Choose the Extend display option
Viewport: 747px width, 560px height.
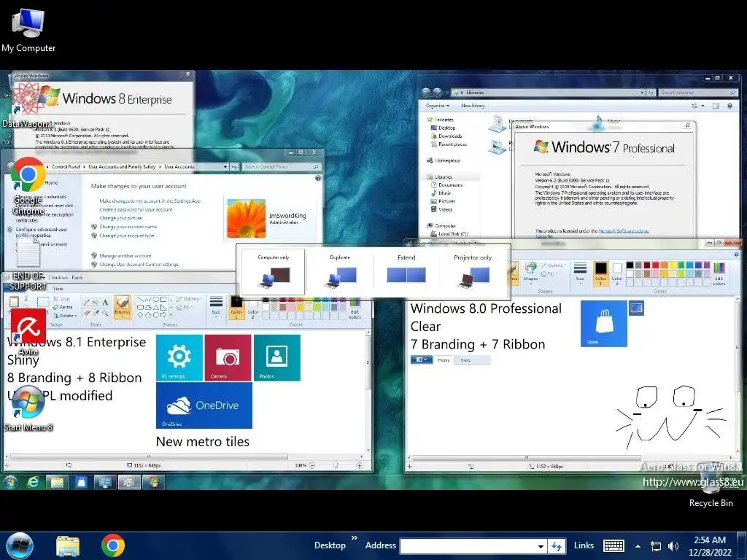click(x=406, y=272)
